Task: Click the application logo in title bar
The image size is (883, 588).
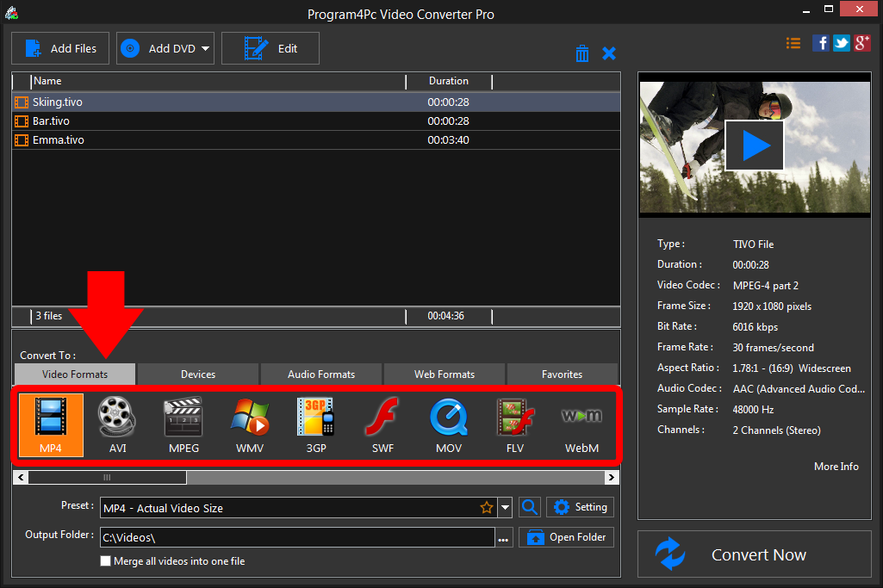Action: coord(11,12)
